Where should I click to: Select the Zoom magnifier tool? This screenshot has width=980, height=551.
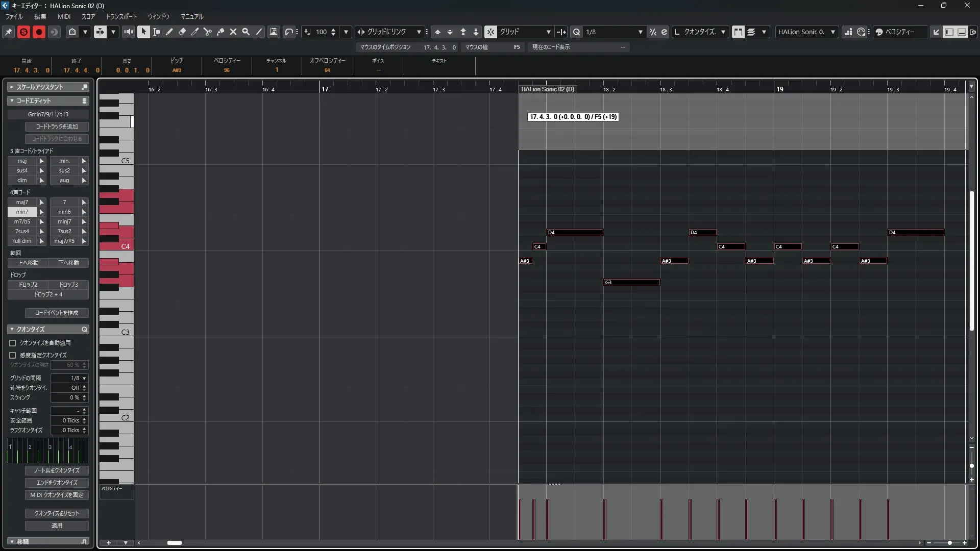pyautogui.click(x=246, y=32)
